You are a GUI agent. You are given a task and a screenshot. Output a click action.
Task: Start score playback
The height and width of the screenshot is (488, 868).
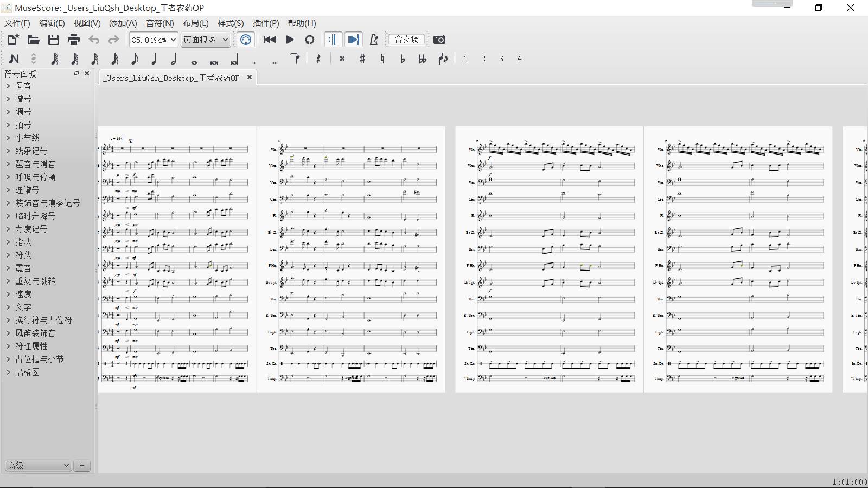[x=290, y=40]
